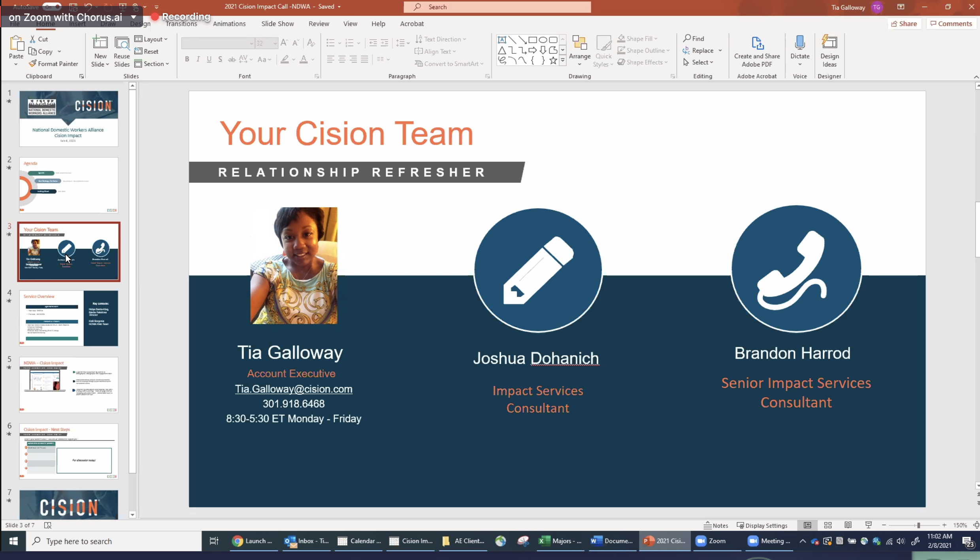
Task: Open Design Ideas pane
Action: (x=829, y=51)
